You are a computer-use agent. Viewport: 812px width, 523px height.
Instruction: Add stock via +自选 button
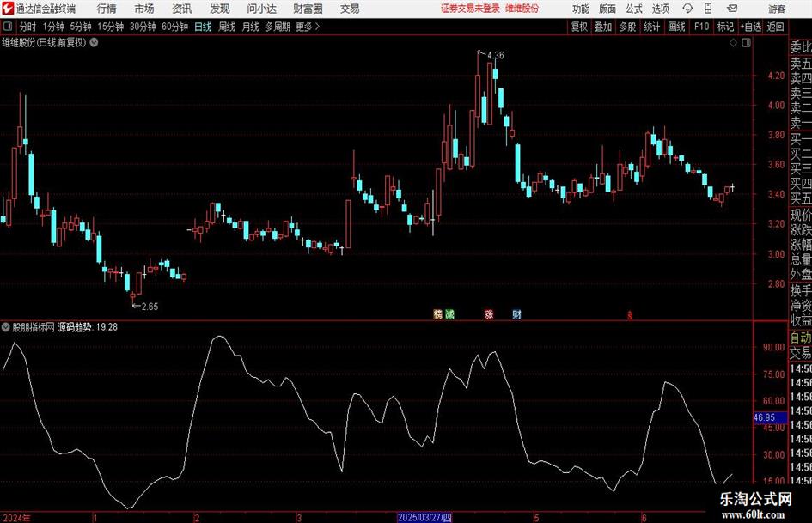point(750,27)
